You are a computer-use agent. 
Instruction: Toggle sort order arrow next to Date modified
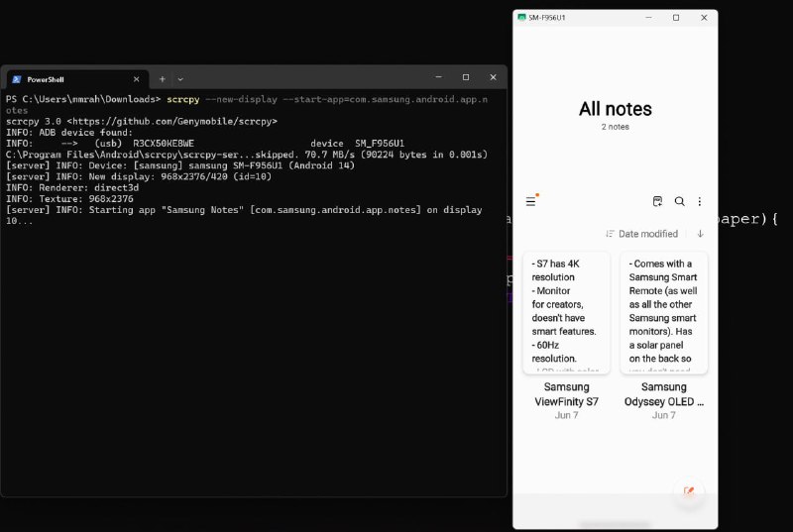click(701, 234)
